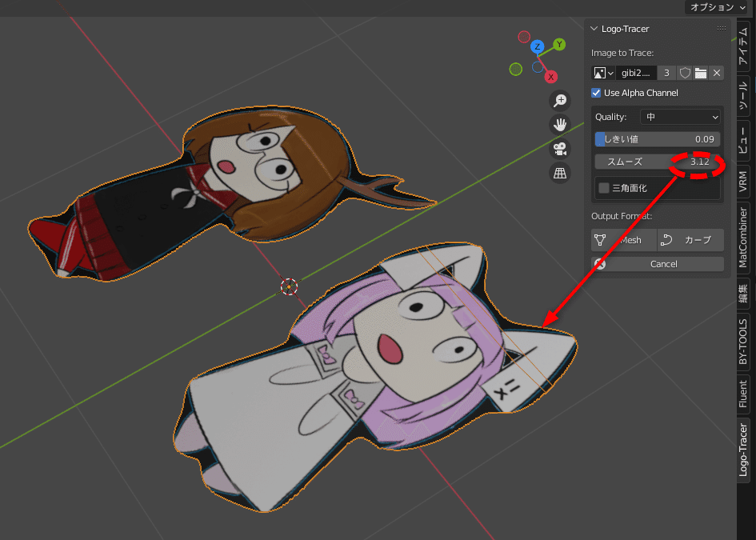The height and width of the screenshot is (540, 756).
Task: Toggle Use Alpha Channel checkbox
Action: 597,93
